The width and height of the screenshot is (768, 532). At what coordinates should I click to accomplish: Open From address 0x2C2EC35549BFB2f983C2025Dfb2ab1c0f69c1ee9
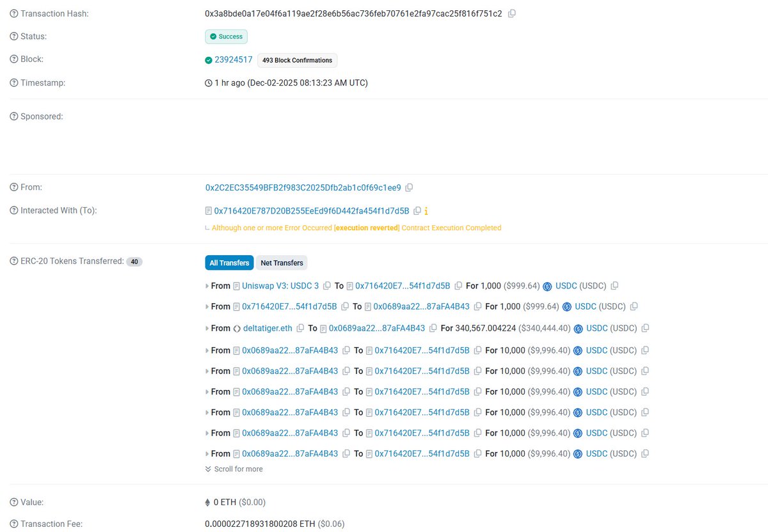pos(303,187)
